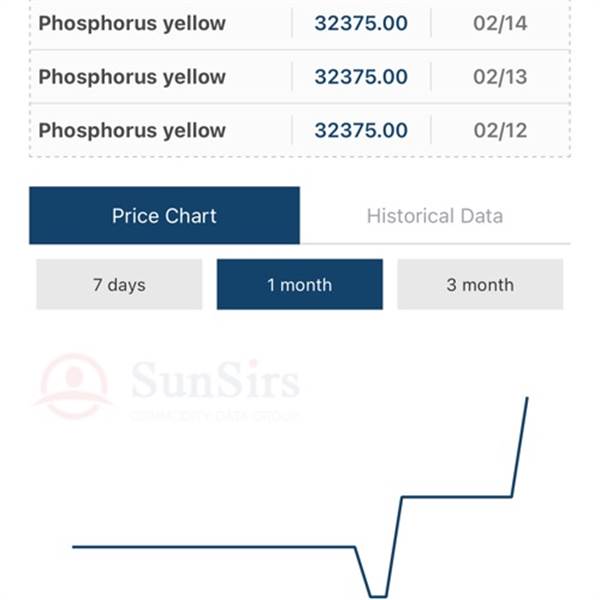
Task: Switch to the Price Chart tab
Action: (164, 215)
